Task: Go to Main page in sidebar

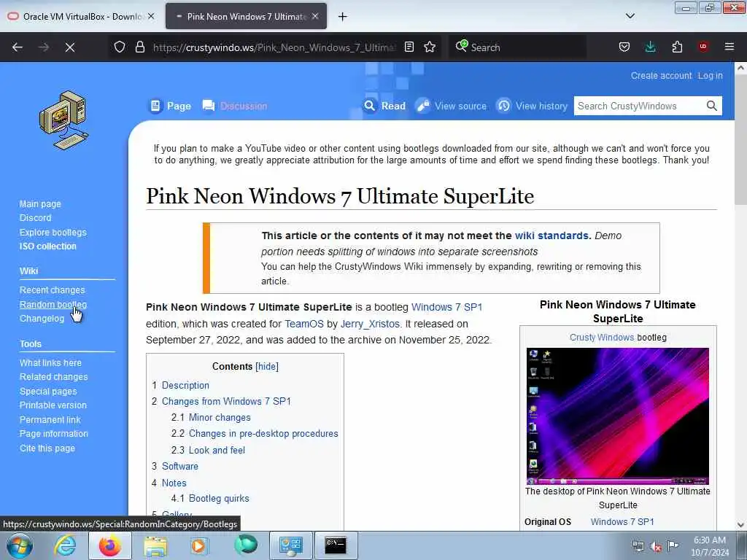Action: click(x=40, y=204)
